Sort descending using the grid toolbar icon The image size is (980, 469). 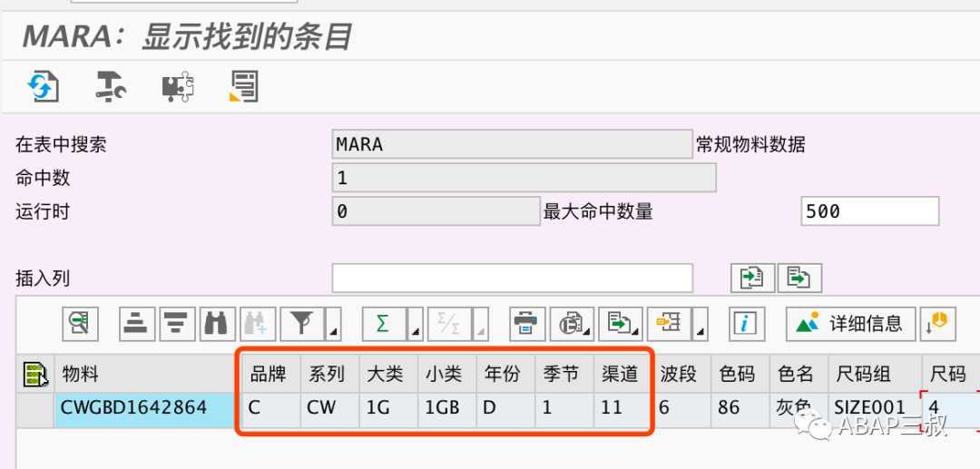(178, 324)
